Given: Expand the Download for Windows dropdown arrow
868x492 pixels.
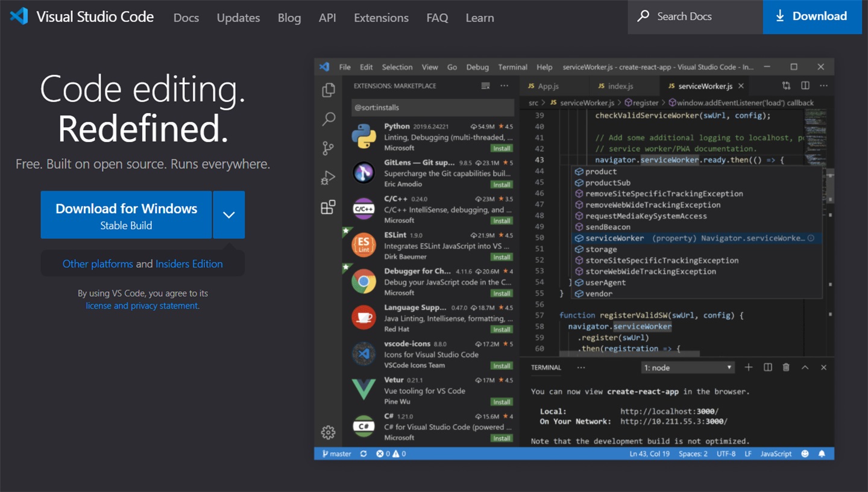Looking at the screenshot, I should click(228, 214).
